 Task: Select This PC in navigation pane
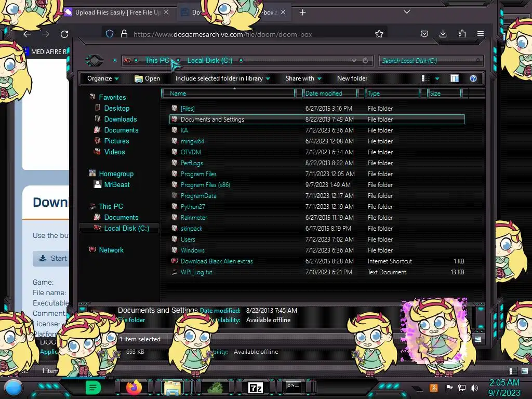coord(111,206)
